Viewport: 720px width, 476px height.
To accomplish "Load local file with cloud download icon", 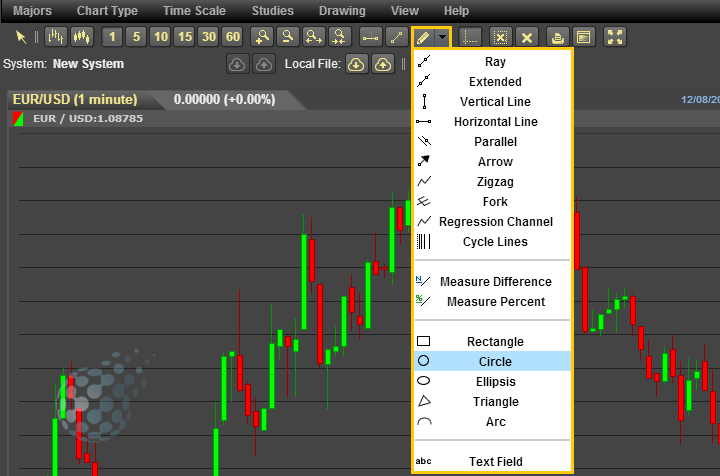I will [356, 64].
